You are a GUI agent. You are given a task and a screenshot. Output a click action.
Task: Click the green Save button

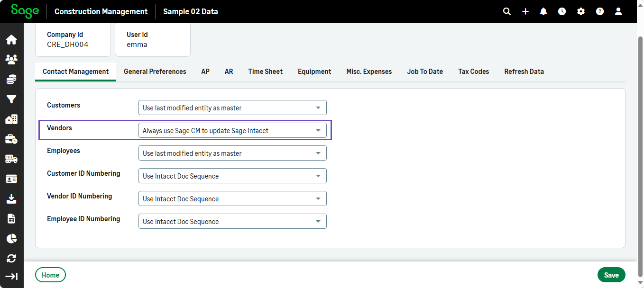tap(611, 275)
